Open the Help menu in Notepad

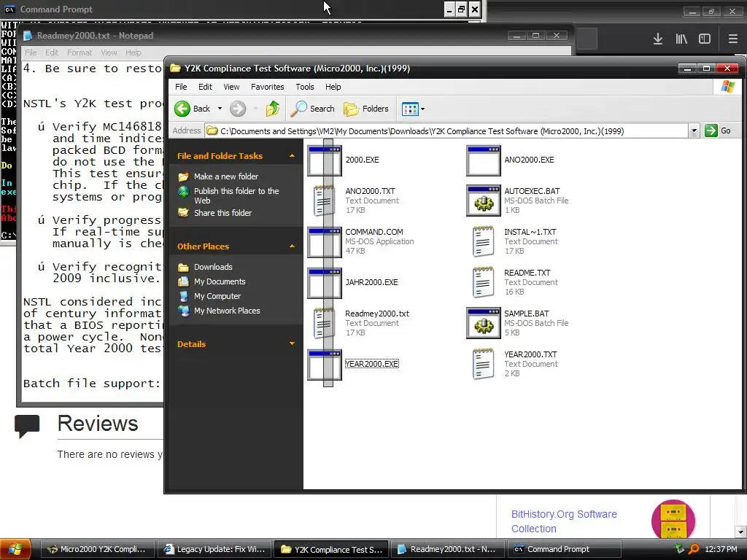pyautogui.click(x=133, y=52)
